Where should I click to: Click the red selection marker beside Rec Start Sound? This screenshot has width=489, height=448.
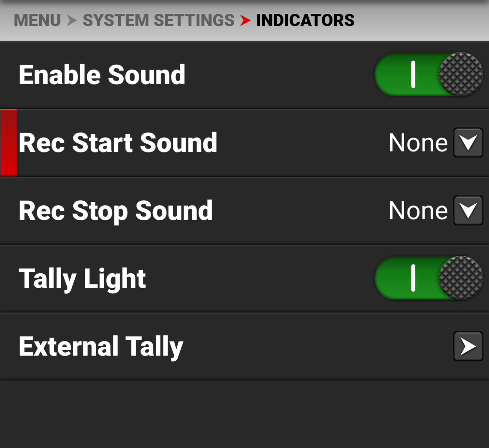[x=8, y=143]
